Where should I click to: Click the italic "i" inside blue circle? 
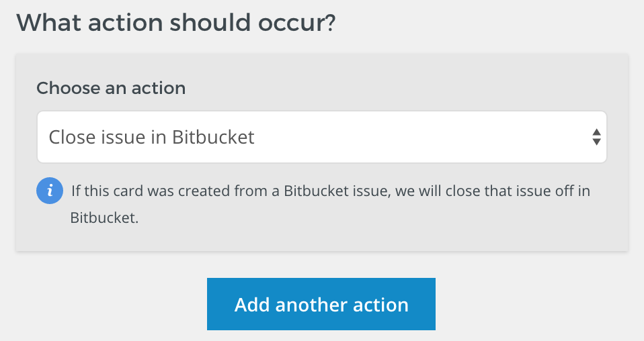pos(50,191)
